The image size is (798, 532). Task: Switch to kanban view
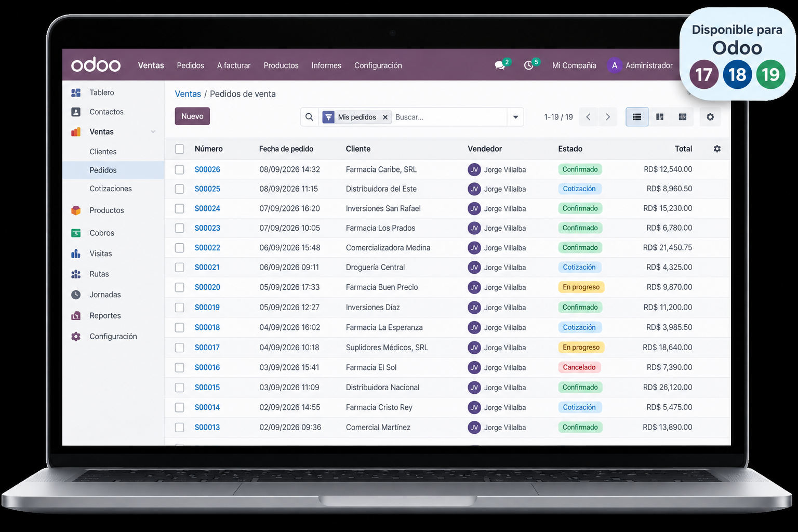tap(660, 117)
